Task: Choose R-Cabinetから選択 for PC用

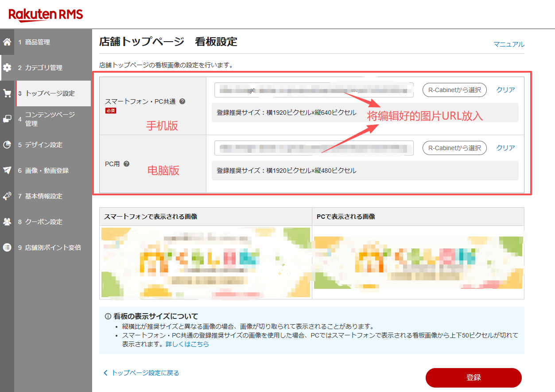Action: pos(454,148)
